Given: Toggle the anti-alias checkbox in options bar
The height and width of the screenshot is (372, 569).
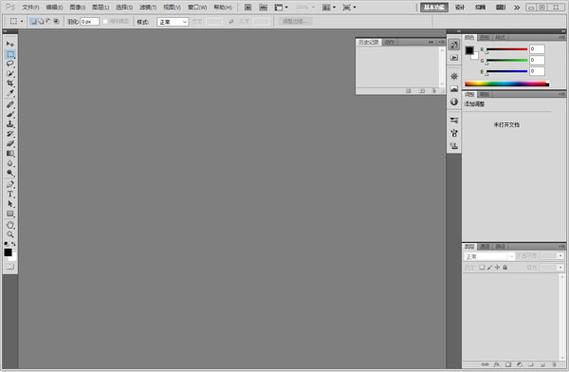Looking at the screenshot, I should (106, 21).
